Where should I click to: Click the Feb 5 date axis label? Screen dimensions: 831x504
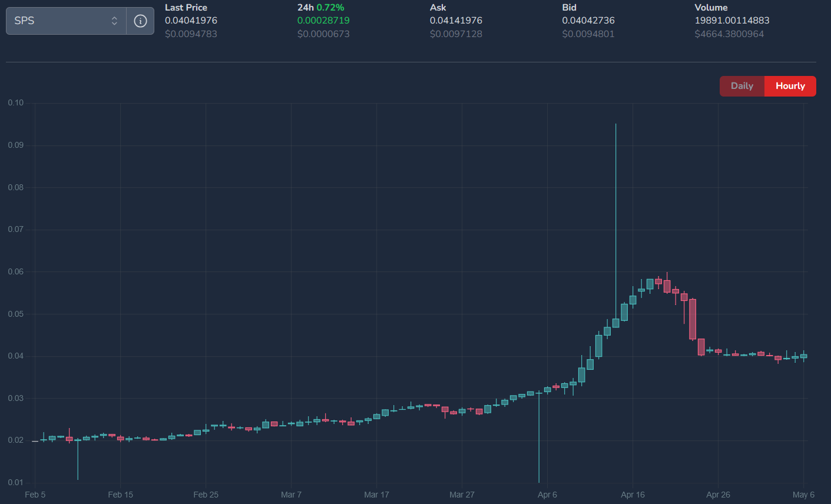pos(35,495)
